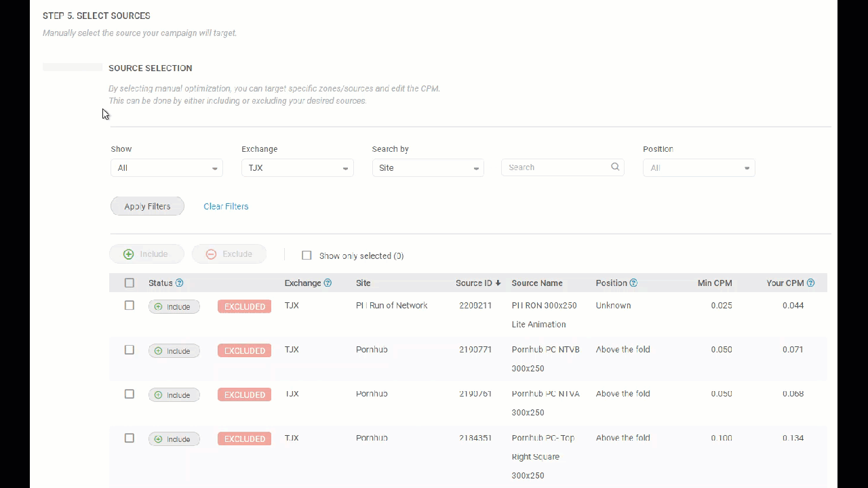Click the Status column help icon

coord(179,283)
